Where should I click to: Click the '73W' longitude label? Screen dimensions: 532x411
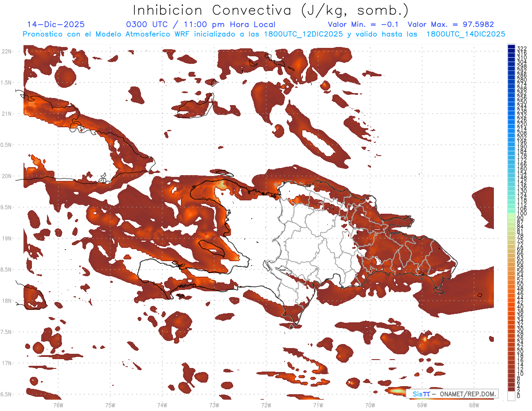click(x=214, y=405)
